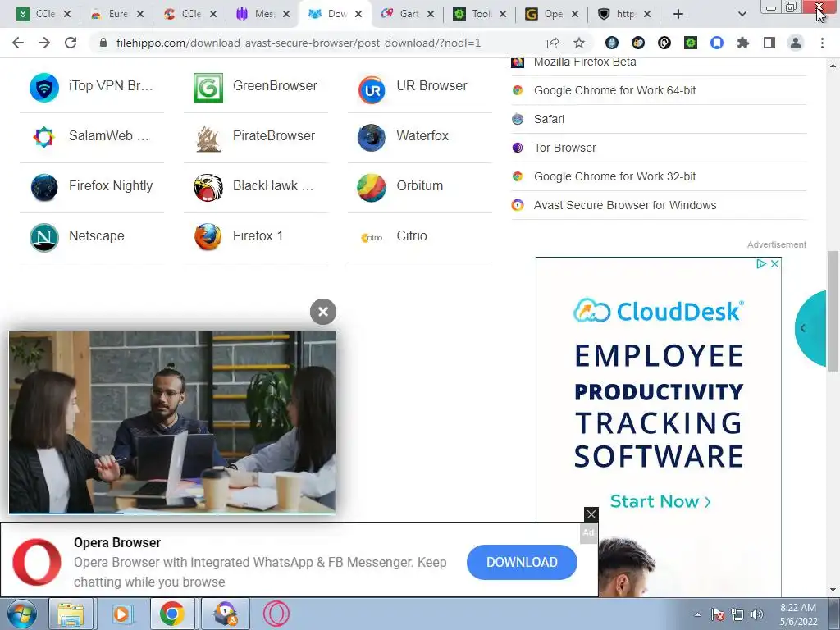Toggle the Chrome side panel icon
This screenshot has height=630, width=840.
769,43
